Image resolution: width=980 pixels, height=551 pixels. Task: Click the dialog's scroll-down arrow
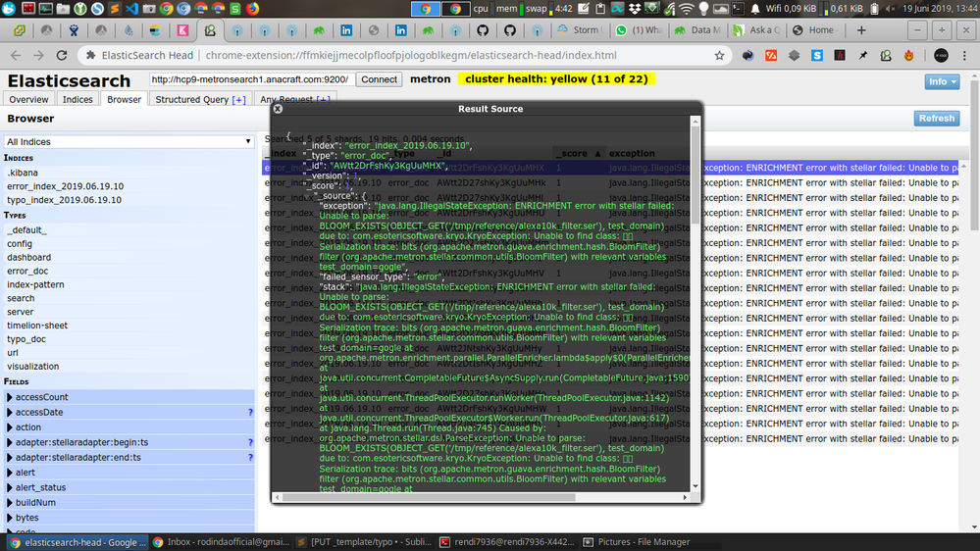[695, 486]
